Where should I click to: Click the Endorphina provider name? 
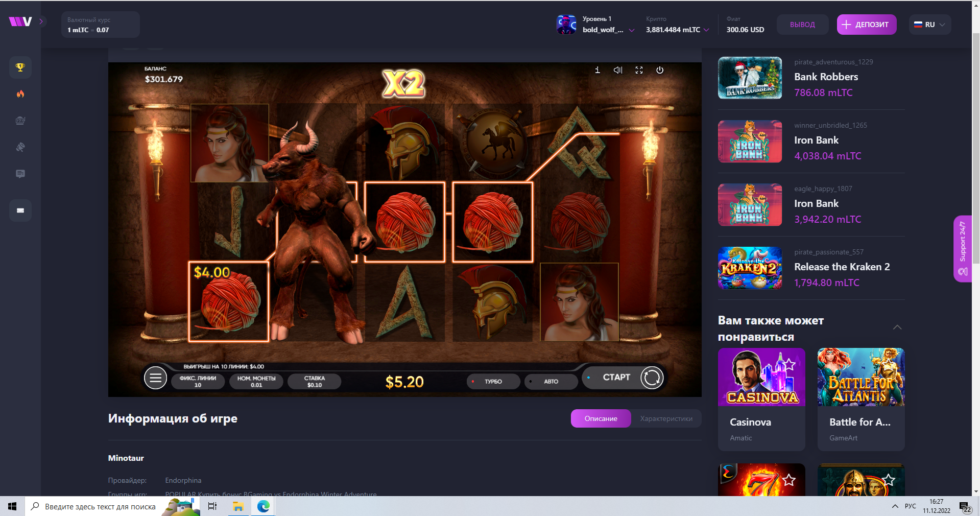point(183,480)
